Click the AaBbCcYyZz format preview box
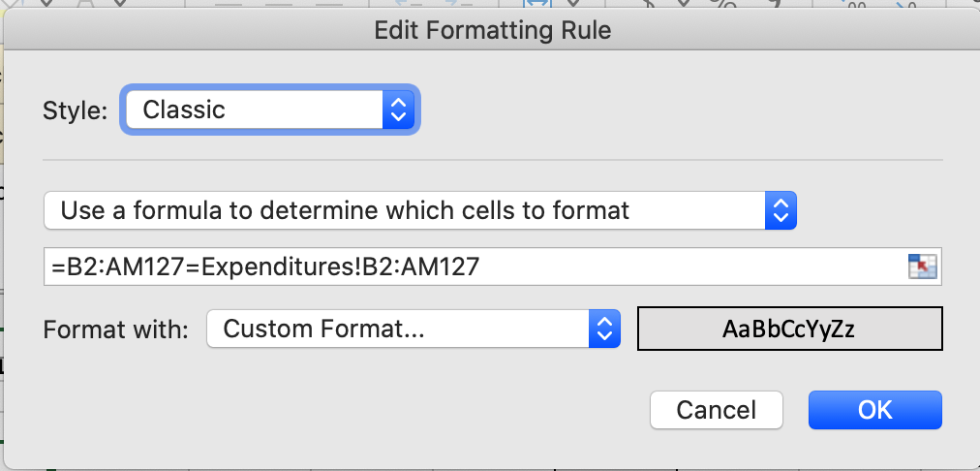Screen dimensions: 980x471 pos(788,330)
